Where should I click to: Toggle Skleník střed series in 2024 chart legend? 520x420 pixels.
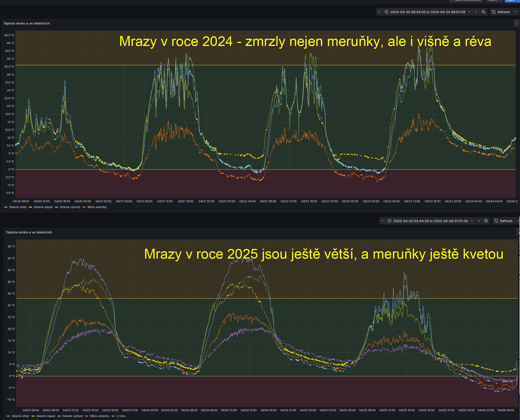pos(18,207)
